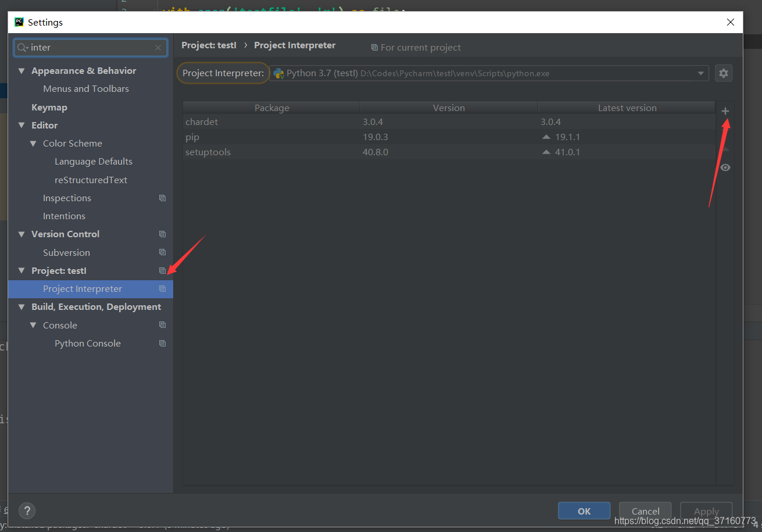This screenshot has width=762, height=532.
Task: Collapse the Color Scheme subtree
Action: click(33, 143)
